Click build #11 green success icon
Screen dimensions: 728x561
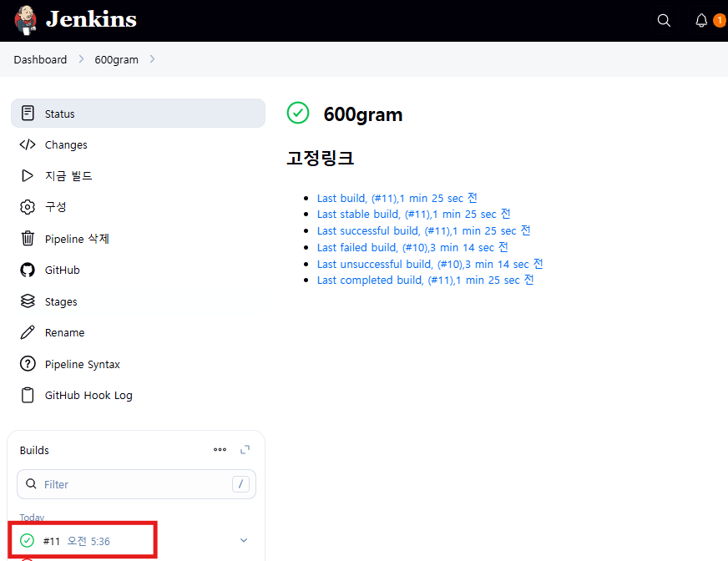[x=27, y=540]
